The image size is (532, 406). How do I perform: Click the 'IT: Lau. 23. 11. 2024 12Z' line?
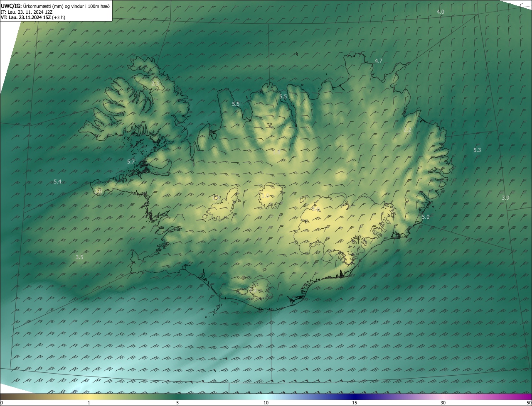[27, 12]
